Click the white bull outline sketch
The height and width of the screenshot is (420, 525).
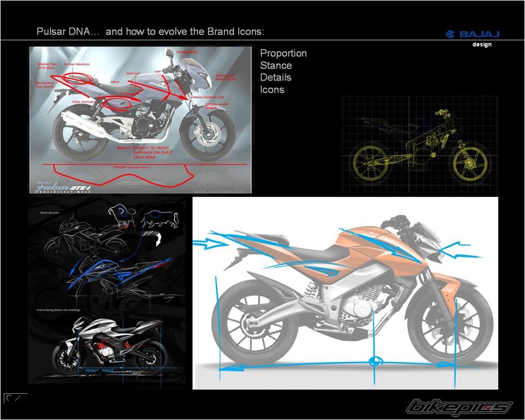click(159, 219)
